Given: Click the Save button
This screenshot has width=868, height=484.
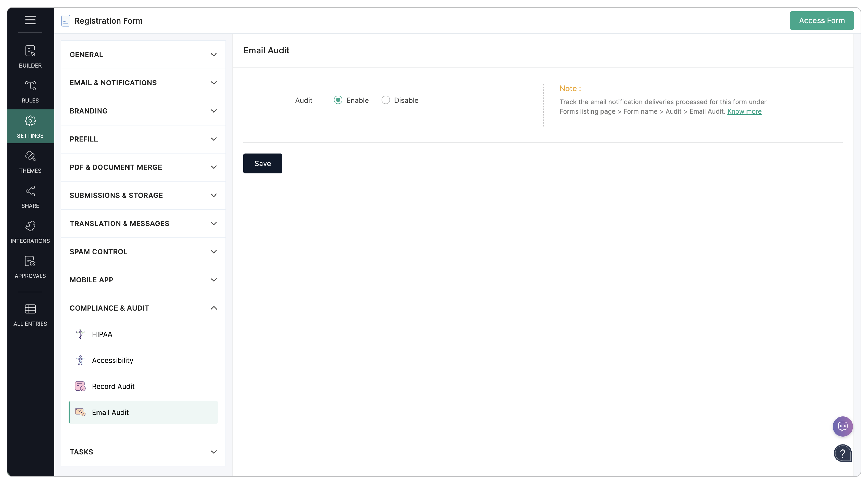Looking at the screenshot, I should tap(262, 163).
